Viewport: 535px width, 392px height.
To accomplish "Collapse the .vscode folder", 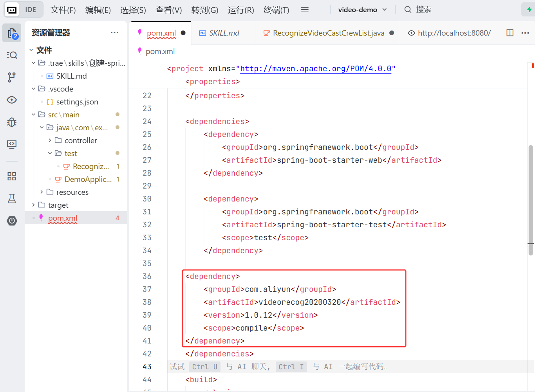I will 34,89.
